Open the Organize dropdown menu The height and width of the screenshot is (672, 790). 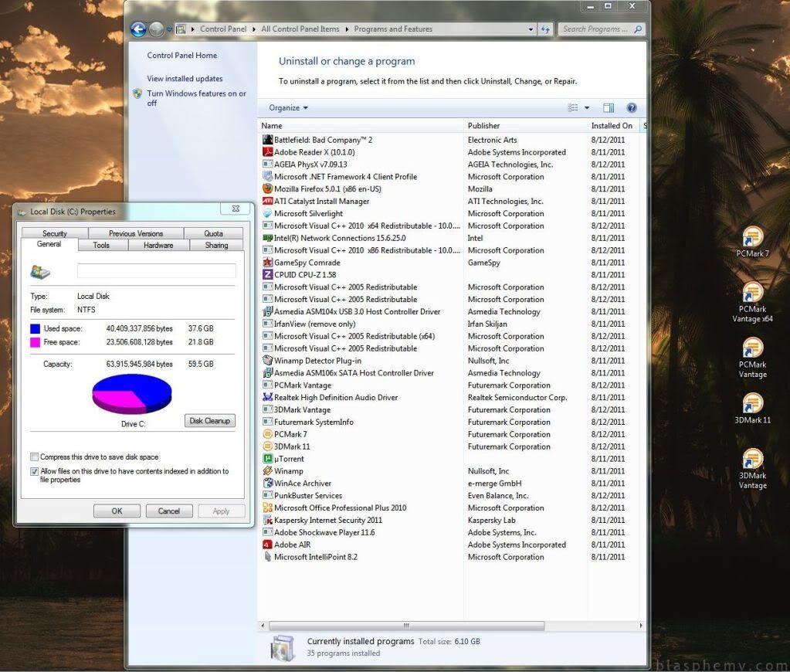point(288,107)
